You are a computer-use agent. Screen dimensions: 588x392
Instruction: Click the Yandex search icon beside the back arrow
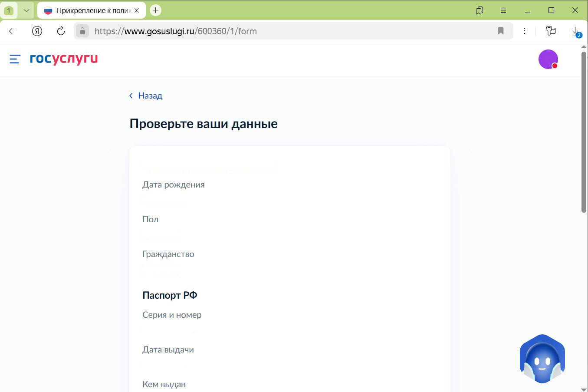click(x=37, y=31)
